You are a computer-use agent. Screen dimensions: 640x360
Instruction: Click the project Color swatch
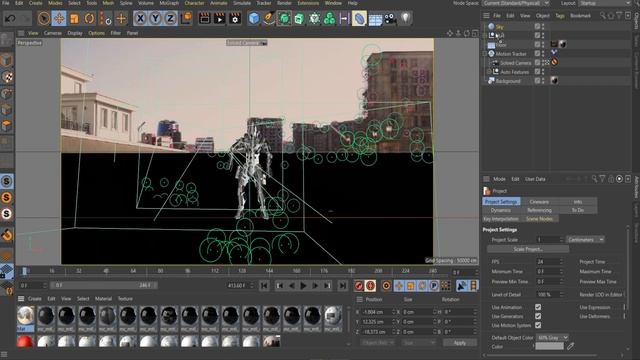[549, 346]
